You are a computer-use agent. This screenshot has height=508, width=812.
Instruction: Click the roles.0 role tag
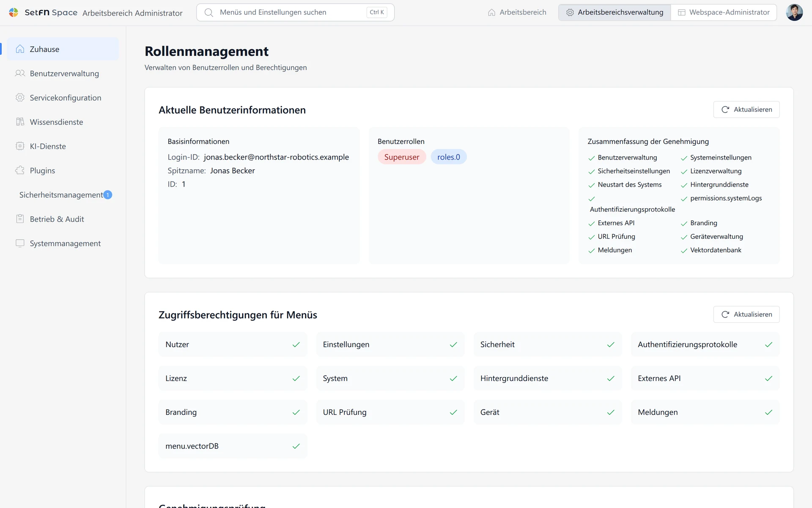[x=449, y=157]
